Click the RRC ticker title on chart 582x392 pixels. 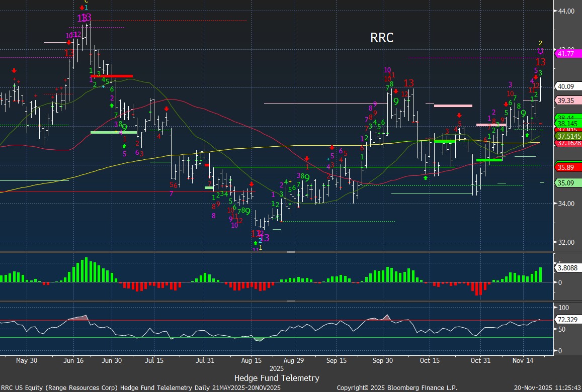point(381,38)
